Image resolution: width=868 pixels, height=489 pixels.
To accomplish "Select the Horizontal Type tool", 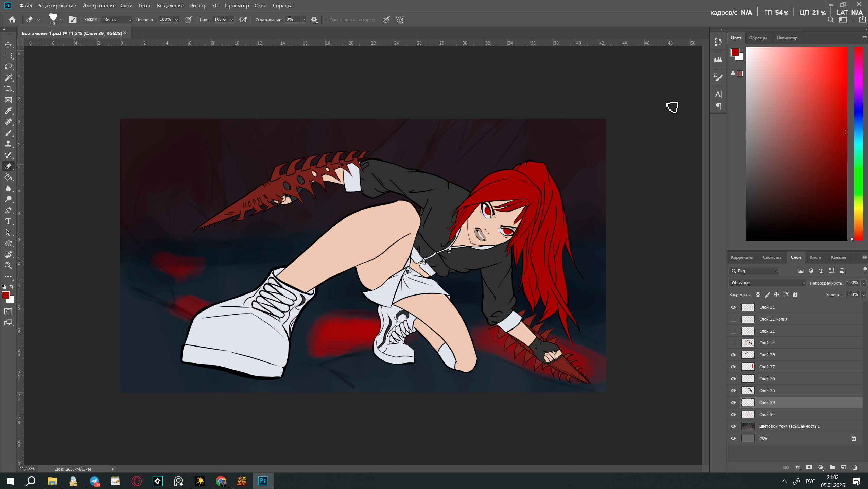I will point(8,221).
